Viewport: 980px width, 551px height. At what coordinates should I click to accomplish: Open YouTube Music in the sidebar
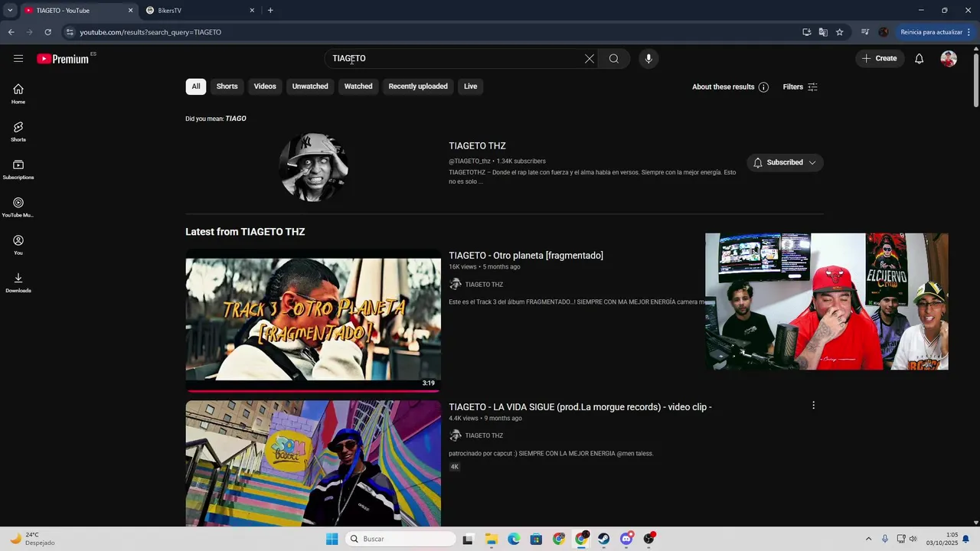pos(18,207)
